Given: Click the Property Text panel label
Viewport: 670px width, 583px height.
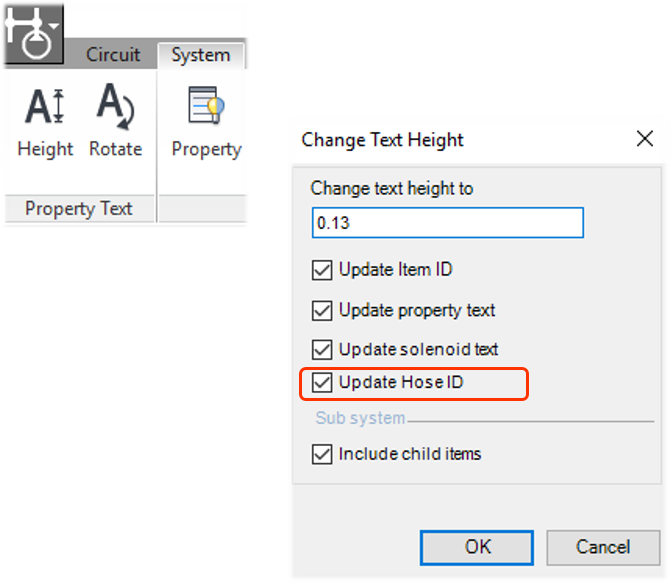Looking at the screenshot, I should [79, 209].
